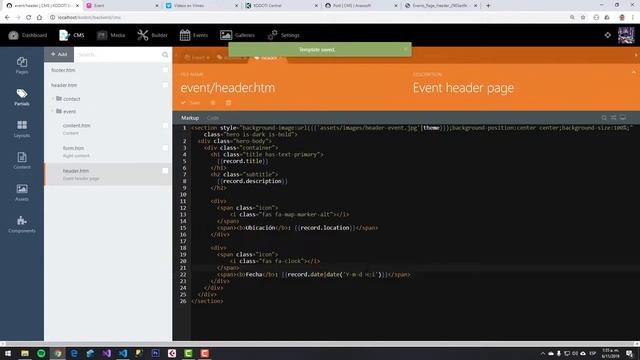Open browser main menu (three dots)
Screen dimensions: 640x360
coord(633,18)
